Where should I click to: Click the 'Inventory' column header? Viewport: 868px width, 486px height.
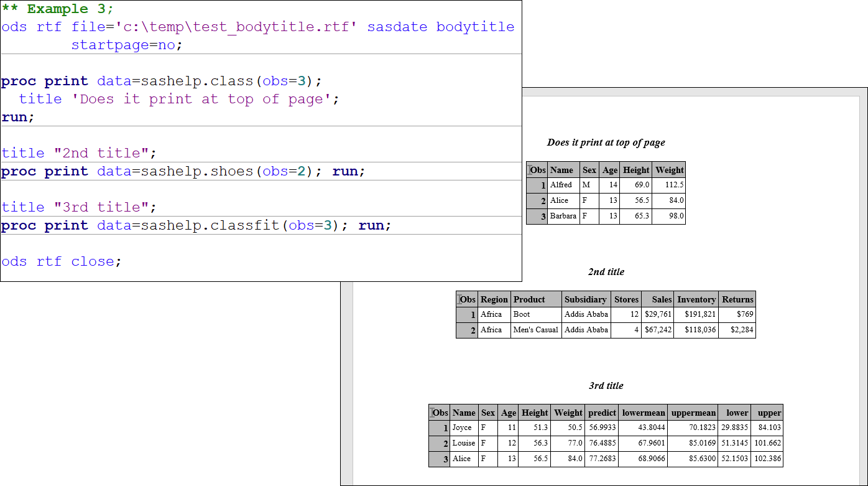point(696,299)
